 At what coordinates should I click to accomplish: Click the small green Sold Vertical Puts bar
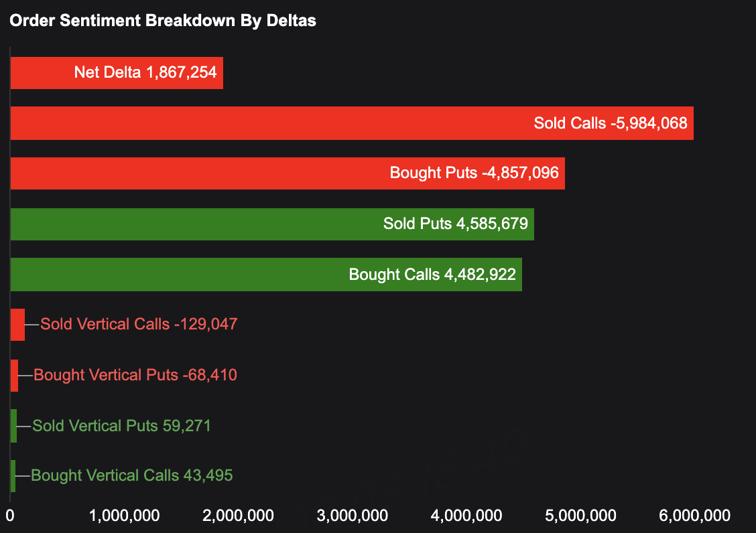13,426
